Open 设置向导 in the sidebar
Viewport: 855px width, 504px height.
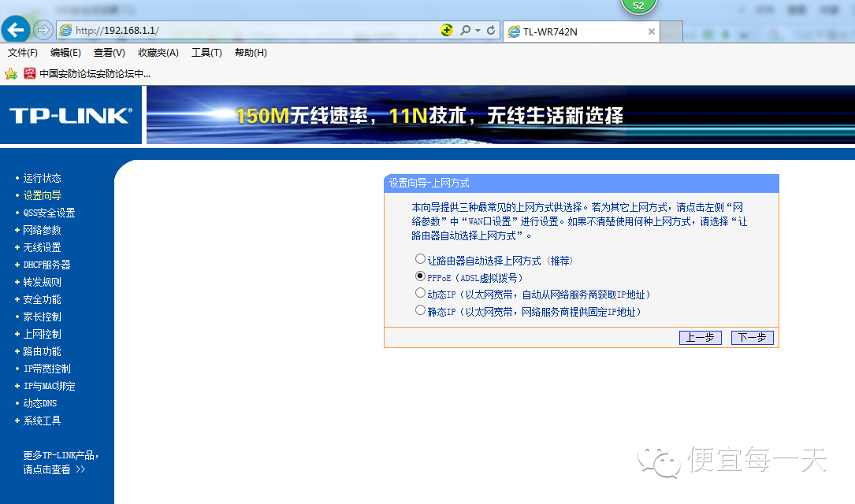(42, 195)
